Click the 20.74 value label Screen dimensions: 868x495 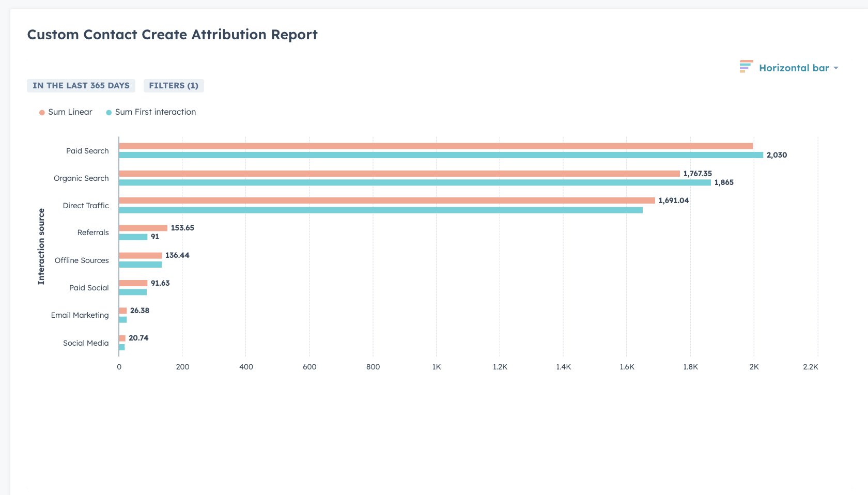[138, 338]
